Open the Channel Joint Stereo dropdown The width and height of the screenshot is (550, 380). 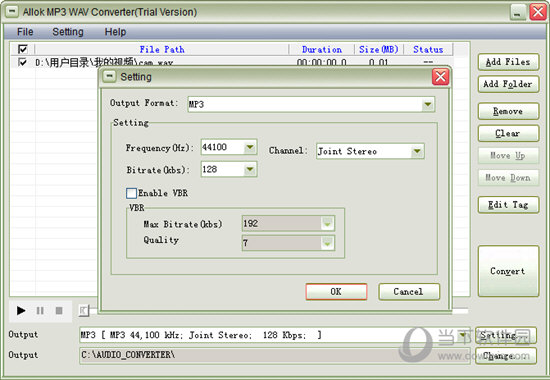[417, 151]
